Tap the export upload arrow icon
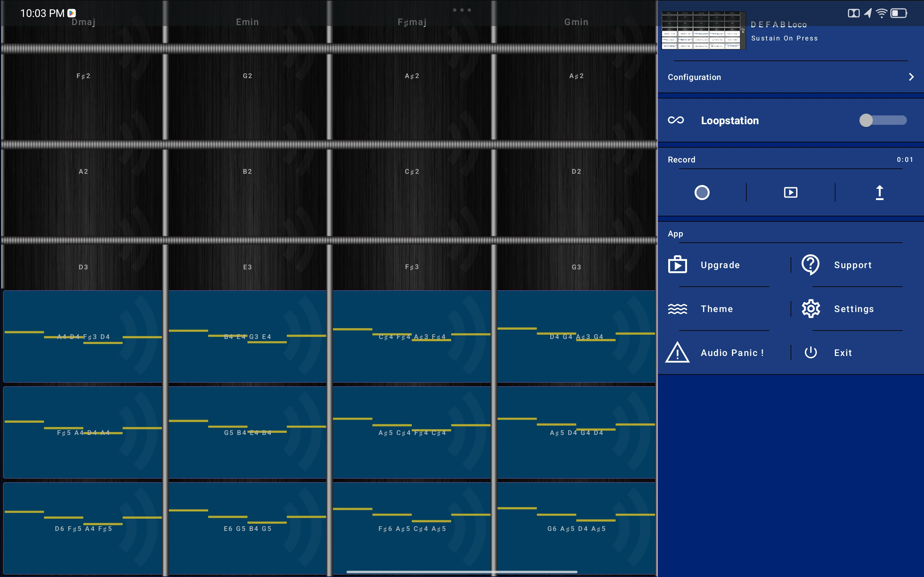The image size is (924, 577). tap(879, 192)
